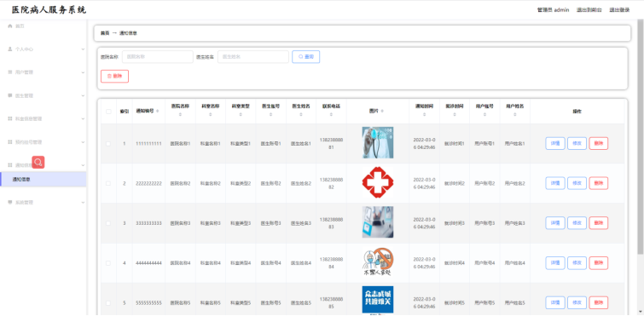Click 删除 for row 3

[599, 223]
